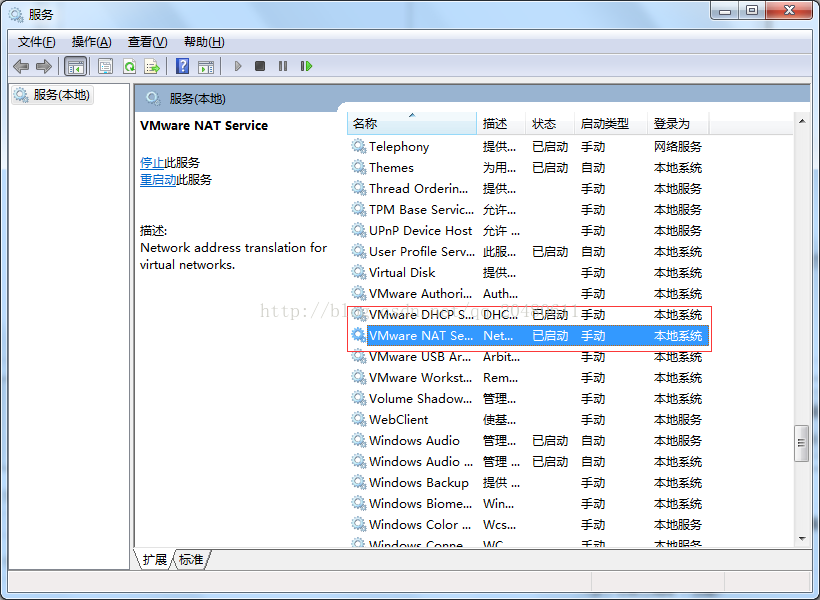Select the WebClient service row
This screenshot has height=600, width=820.
[x=528, y=419]
